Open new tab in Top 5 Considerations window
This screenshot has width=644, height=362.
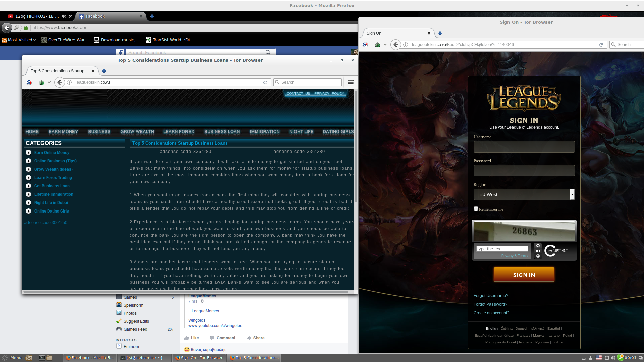(x=104, y=71)
